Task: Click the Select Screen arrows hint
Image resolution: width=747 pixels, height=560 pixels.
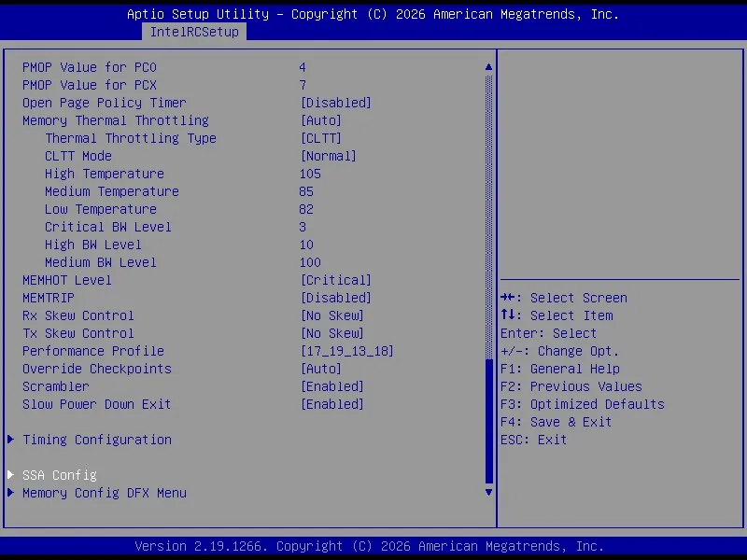Action: pyautogui.click(x=564, y=298)
